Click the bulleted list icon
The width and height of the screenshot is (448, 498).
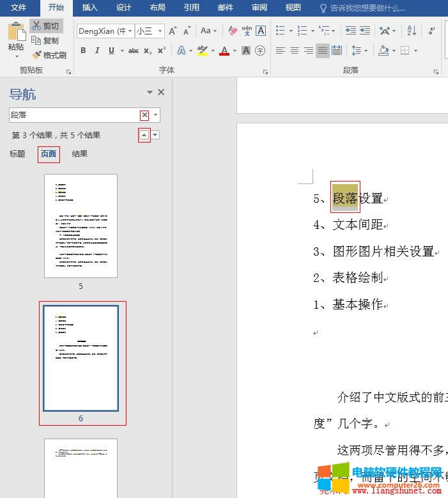[x=281, y=31]
